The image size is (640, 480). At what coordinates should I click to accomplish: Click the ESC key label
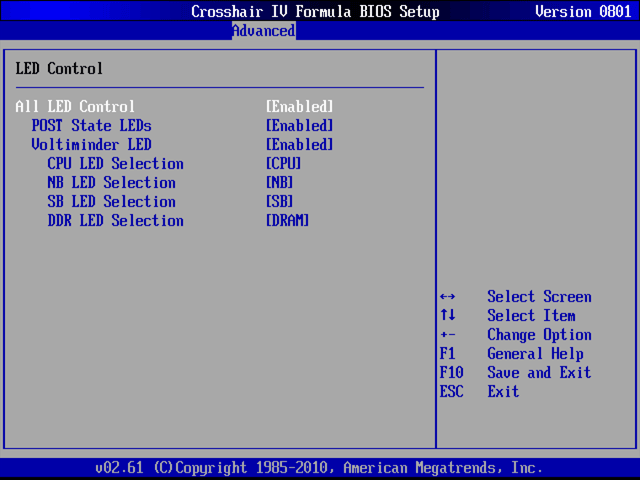point(451,392)
